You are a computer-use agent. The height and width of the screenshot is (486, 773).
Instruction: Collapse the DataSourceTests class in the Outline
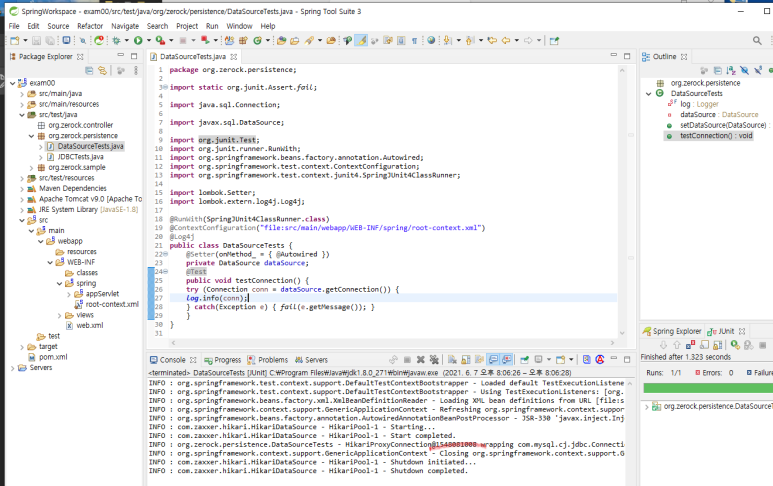point(649,94)
